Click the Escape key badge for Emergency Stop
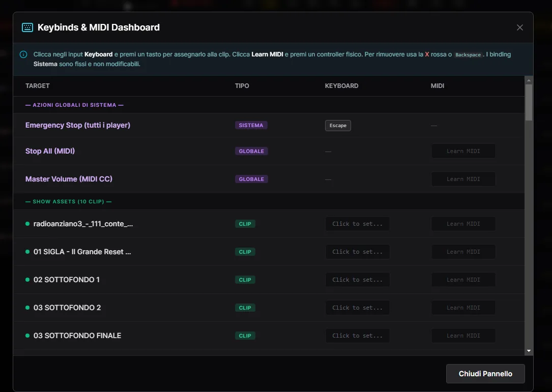 click(338, 126)
